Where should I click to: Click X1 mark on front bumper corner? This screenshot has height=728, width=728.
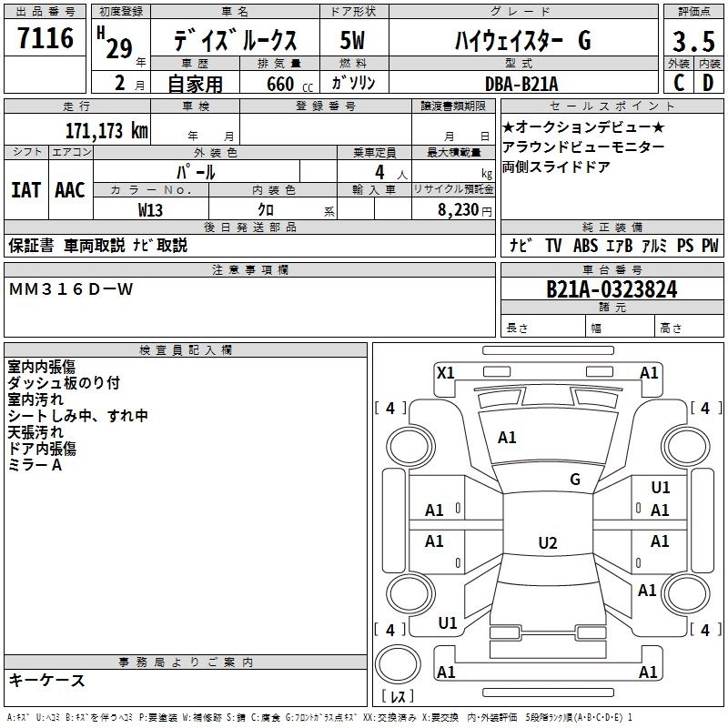click(x=446, y=373)
